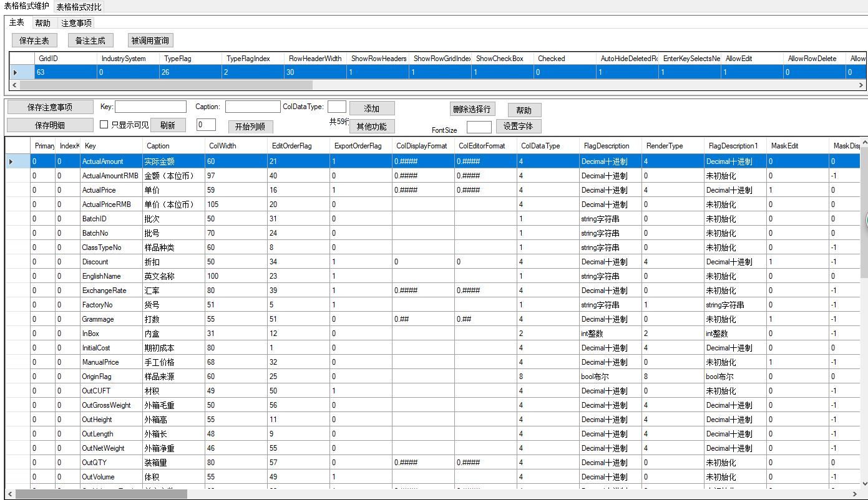The height and width of the screenshot is (500, 868).
Task: Open the 帮助 tab beside 主表
Action: (x=42, y=23)
